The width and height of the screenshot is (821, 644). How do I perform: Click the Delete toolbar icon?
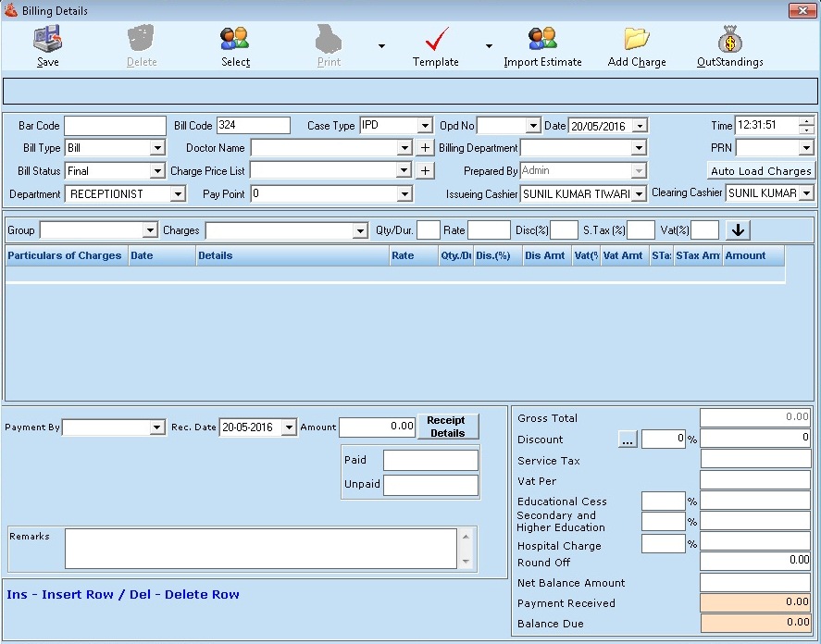pyautogui.click(x=141, y=41)
